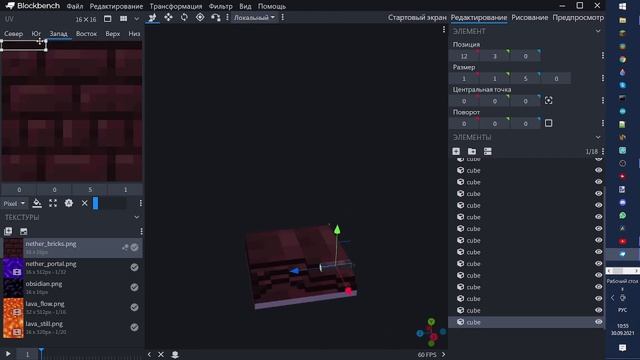
Task: Go to the Стартовый экран tab
Action: (417, 18)
